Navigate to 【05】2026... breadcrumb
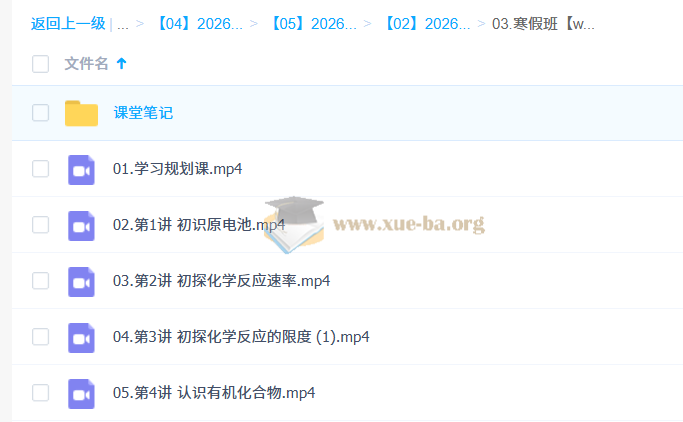Image resolution: width=683 pixels, height=422 pixels. point(314,24)
